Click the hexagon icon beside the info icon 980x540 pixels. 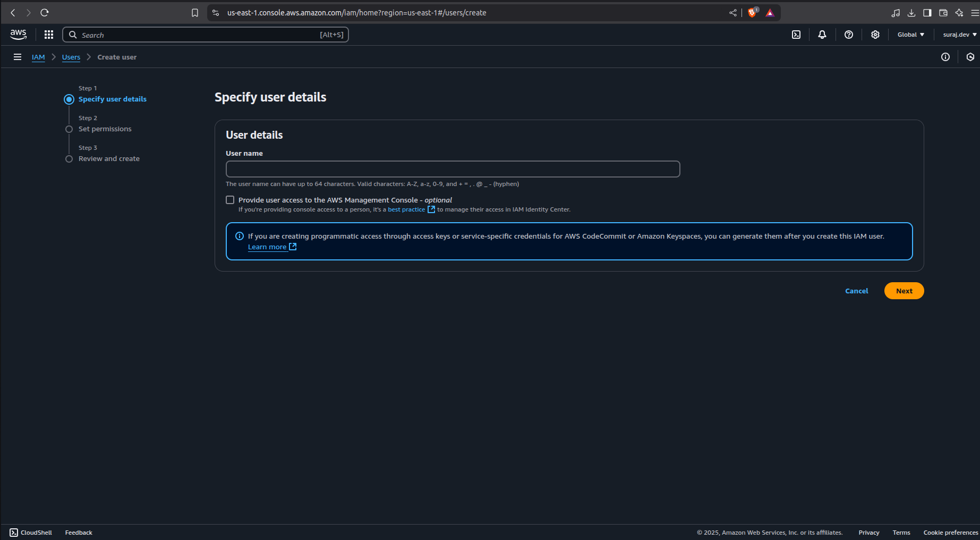pos(970,57)
